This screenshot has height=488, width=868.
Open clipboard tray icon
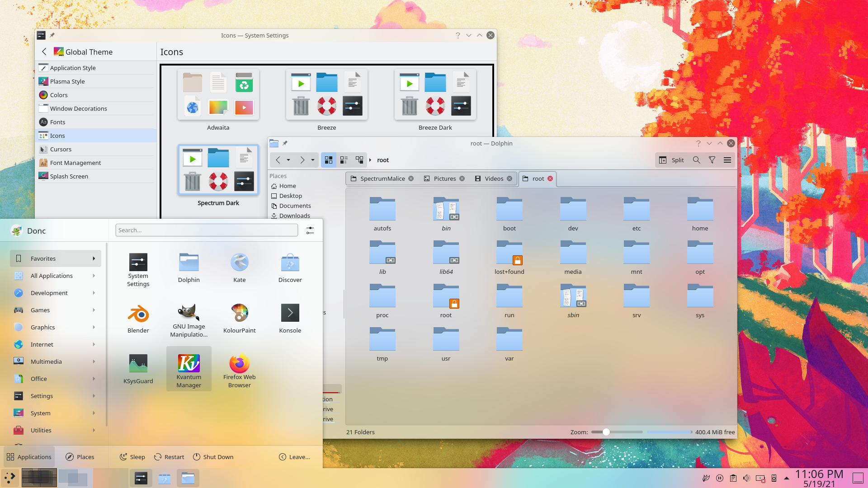pos(733,478)
